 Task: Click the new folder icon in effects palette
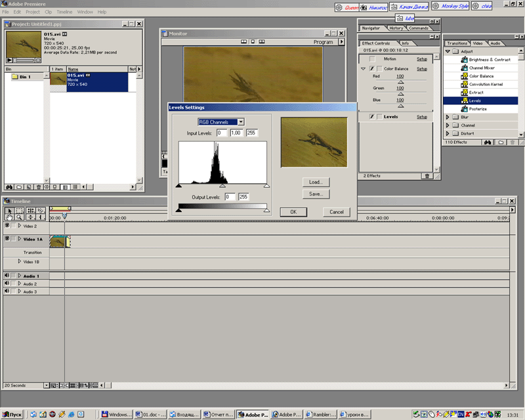click(x=501, y=142)
